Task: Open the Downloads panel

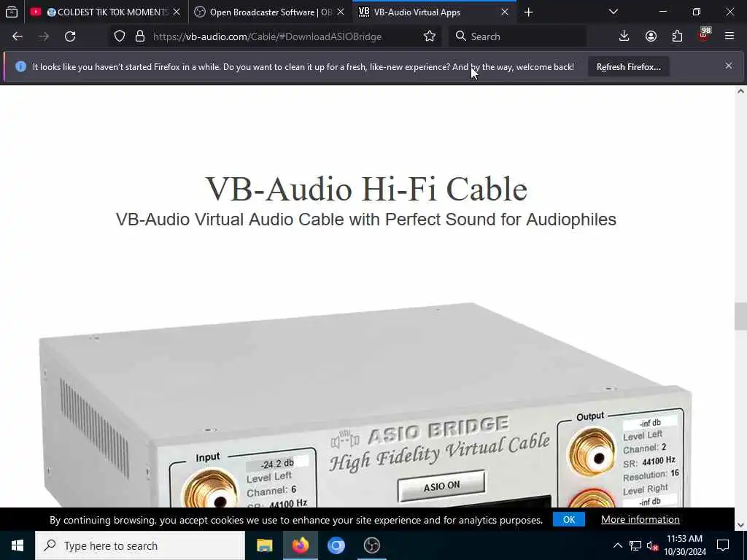Action: (x=624, y=36)
